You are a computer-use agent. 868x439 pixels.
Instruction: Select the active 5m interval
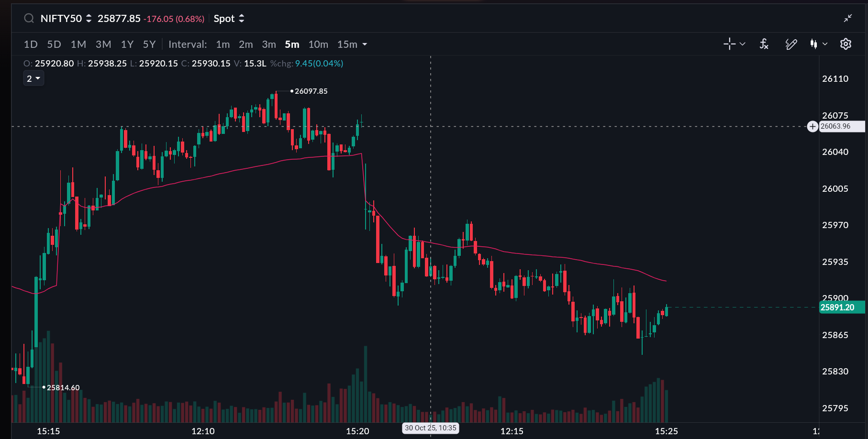coord(292,44)
